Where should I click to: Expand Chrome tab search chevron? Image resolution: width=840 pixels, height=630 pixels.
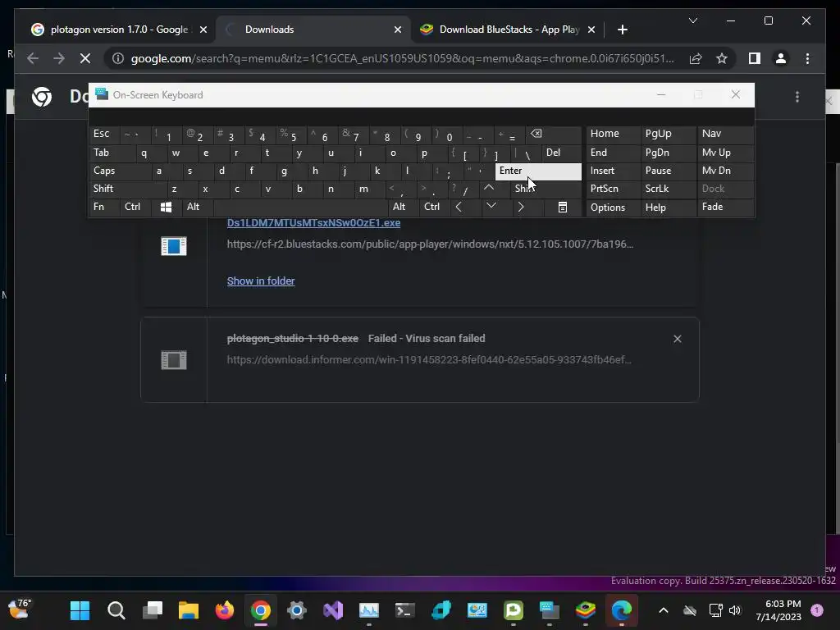692,21
